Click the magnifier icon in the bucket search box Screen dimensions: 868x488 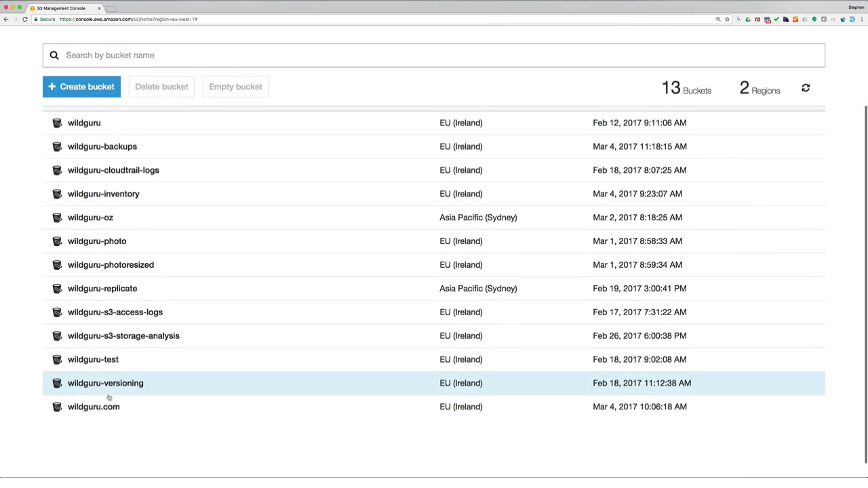tap(54, 56)
